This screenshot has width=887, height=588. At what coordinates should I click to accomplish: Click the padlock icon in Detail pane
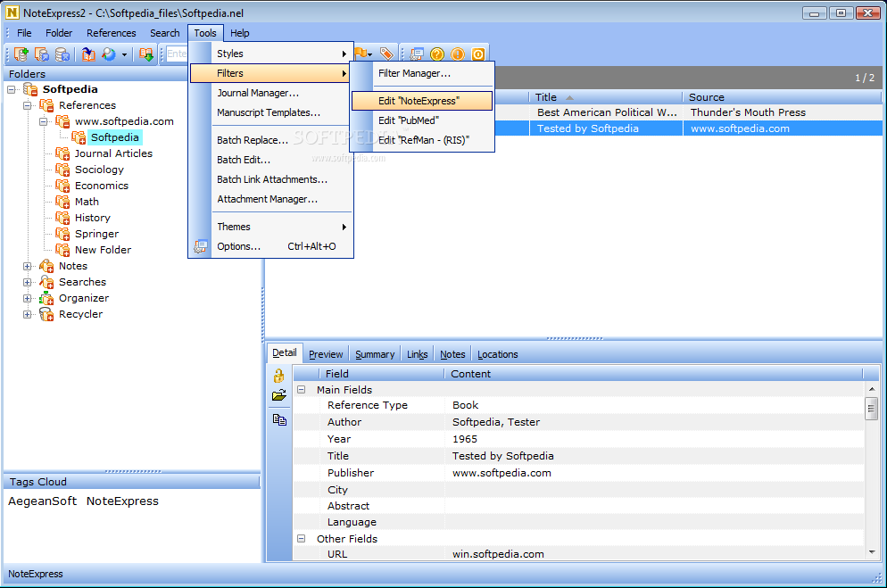279,376
